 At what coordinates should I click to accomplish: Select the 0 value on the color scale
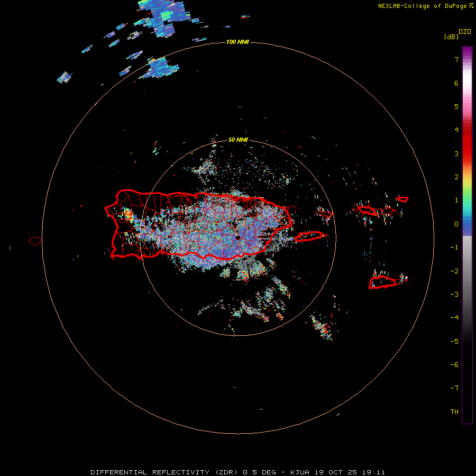[x=456, y=224]
